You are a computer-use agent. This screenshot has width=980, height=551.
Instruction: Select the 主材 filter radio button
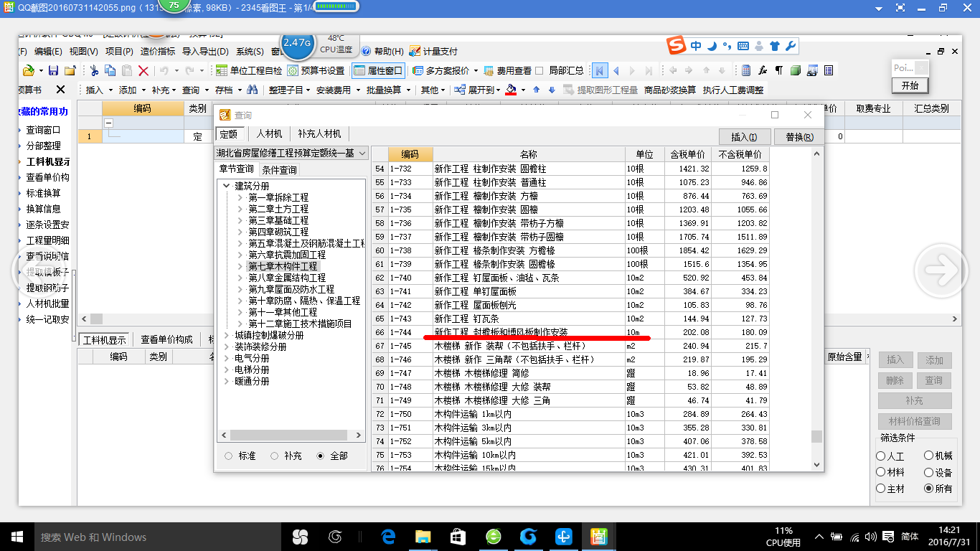(x=880, y=489)
